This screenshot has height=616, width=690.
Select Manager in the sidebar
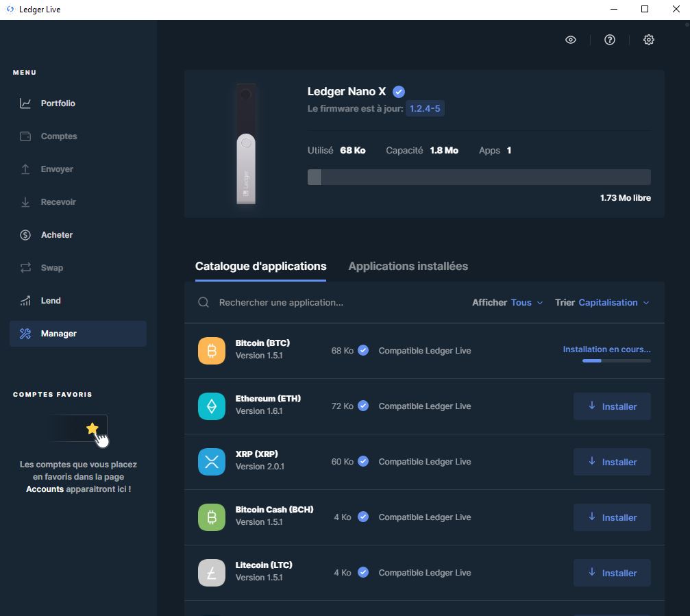coord(78,334)
